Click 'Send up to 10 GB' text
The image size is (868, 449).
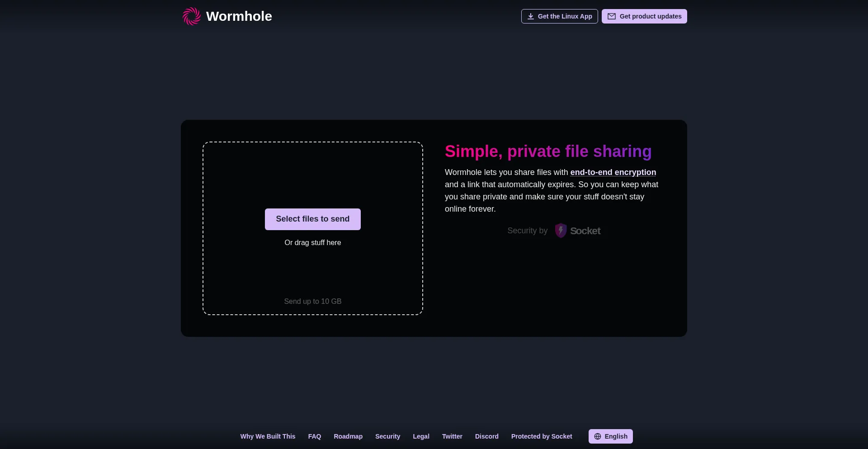pos(313,302)
